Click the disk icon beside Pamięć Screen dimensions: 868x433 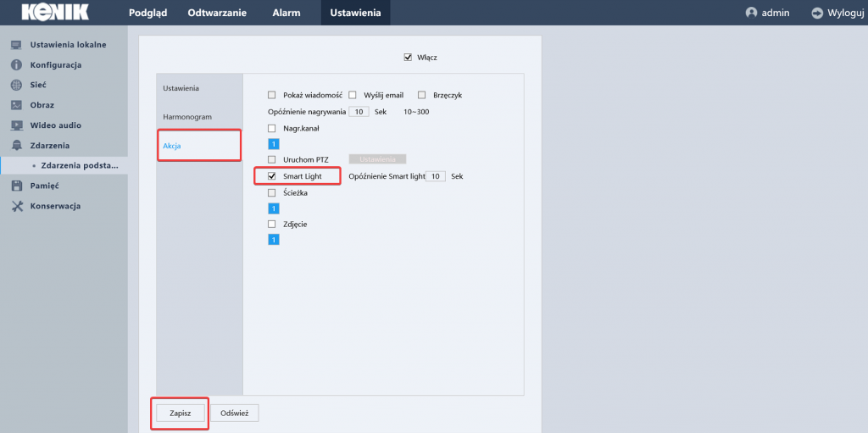tap(15, 186)
